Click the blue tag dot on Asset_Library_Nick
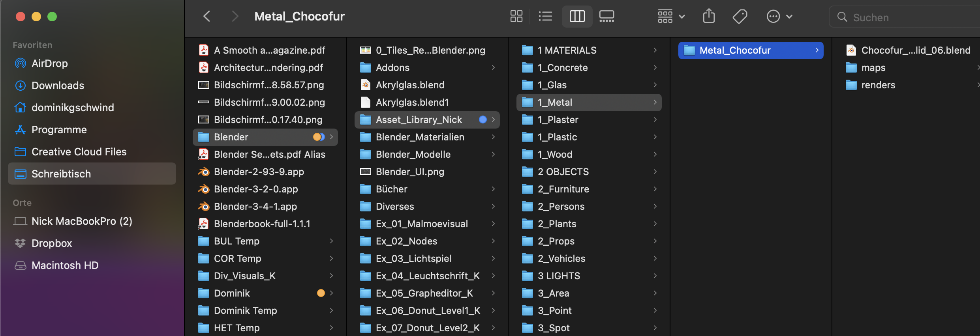Screen dimensions: 980x336 click(483, 119)
